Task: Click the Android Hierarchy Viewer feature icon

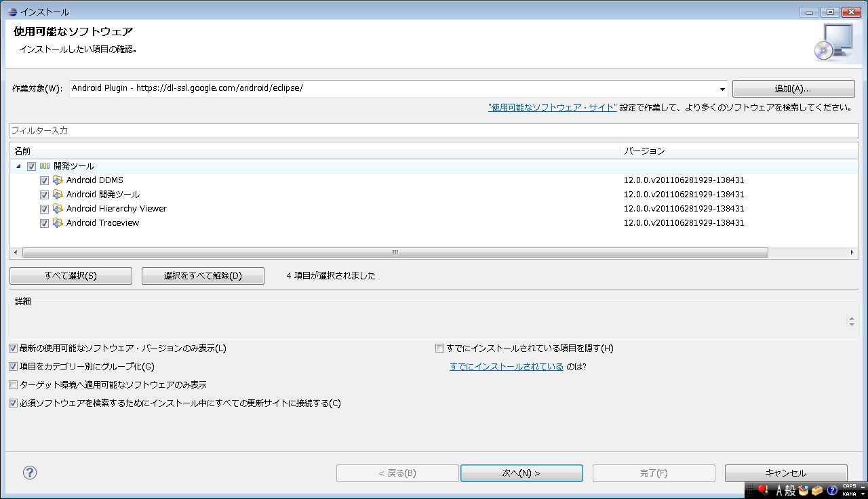Action: point(58,209)
